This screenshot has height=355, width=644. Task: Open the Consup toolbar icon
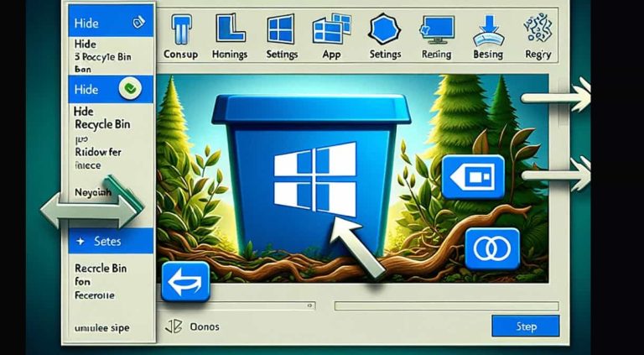point(181,29)
